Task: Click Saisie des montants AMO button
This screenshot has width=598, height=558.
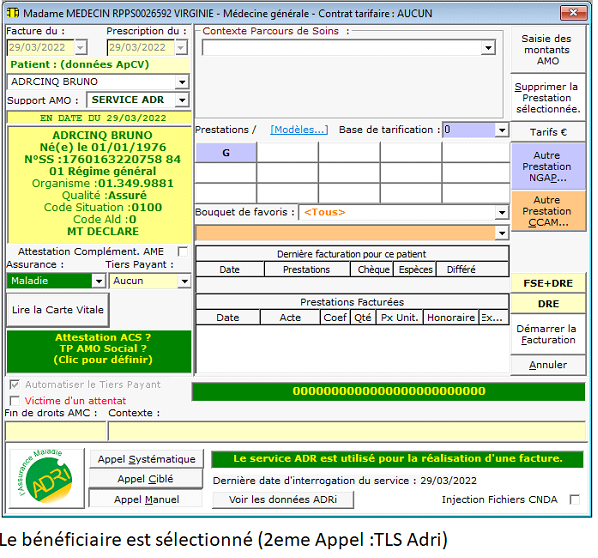Action: (548, 50)
